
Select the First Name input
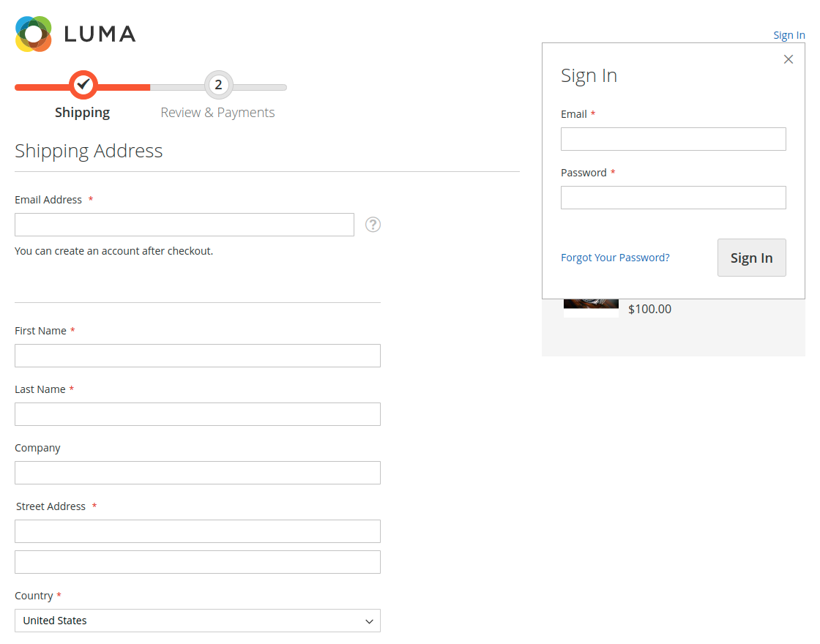(x=198, y=356)
